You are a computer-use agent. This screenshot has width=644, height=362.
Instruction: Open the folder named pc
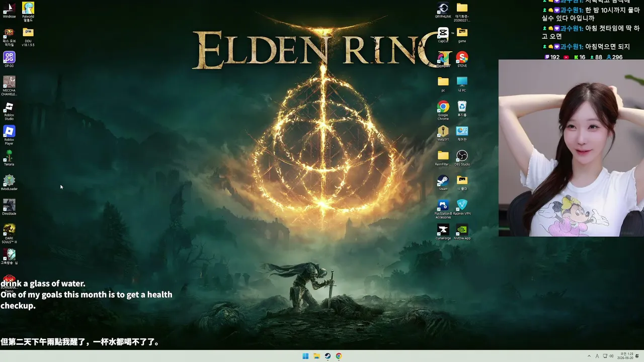pos(443,84)
